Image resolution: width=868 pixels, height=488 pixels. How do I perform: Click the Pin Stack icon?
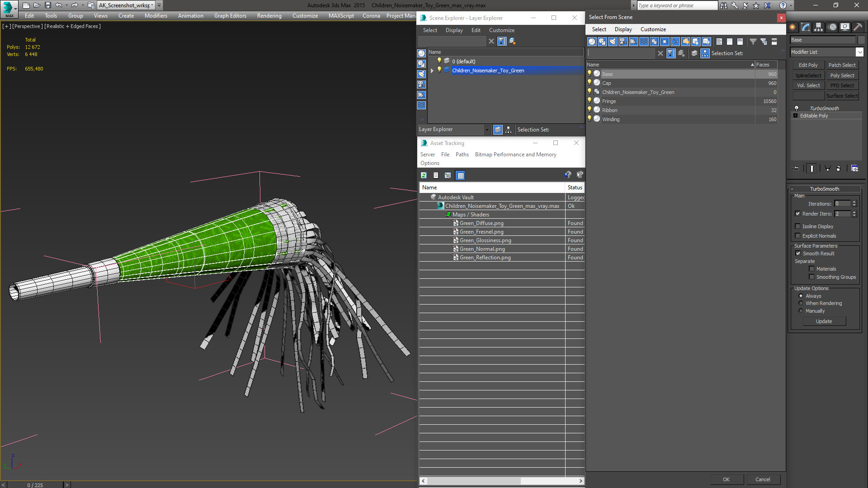pos(796,169)
